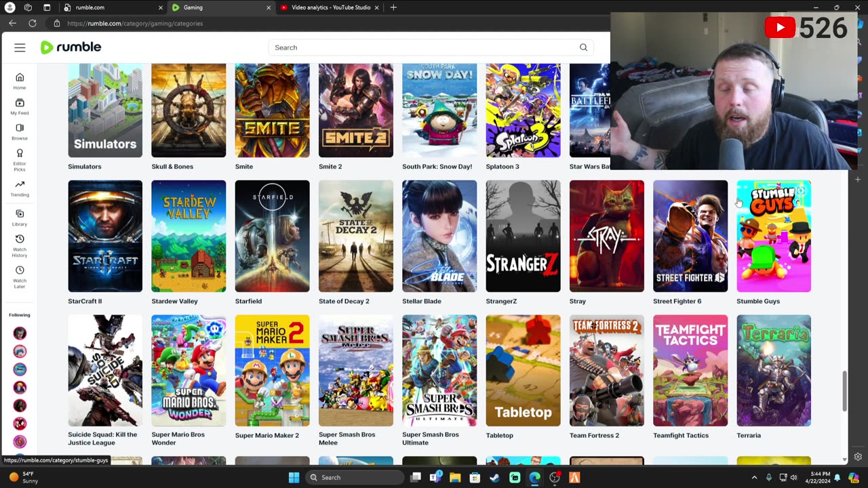Open the Stardew Valley cover
Image resolution: width=868 pixels, height=488 pixels.
click(x=189, y=236)
